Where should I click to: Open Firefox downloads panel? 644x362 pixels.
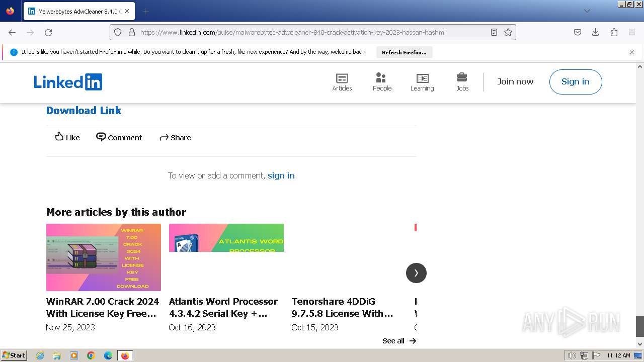pos(596,32)
